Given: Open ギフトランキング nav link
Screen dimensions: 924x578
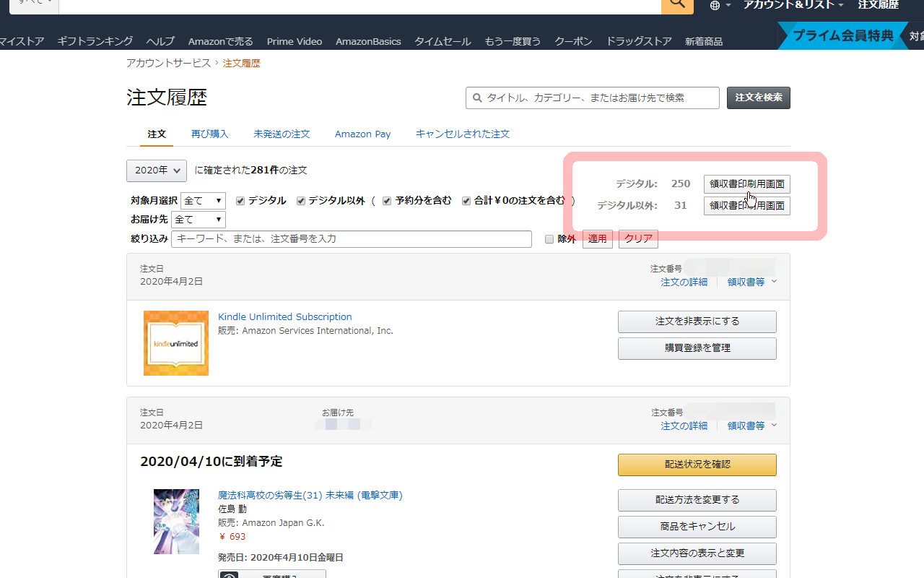Looking at the screenshot, I should pos(95,41).
